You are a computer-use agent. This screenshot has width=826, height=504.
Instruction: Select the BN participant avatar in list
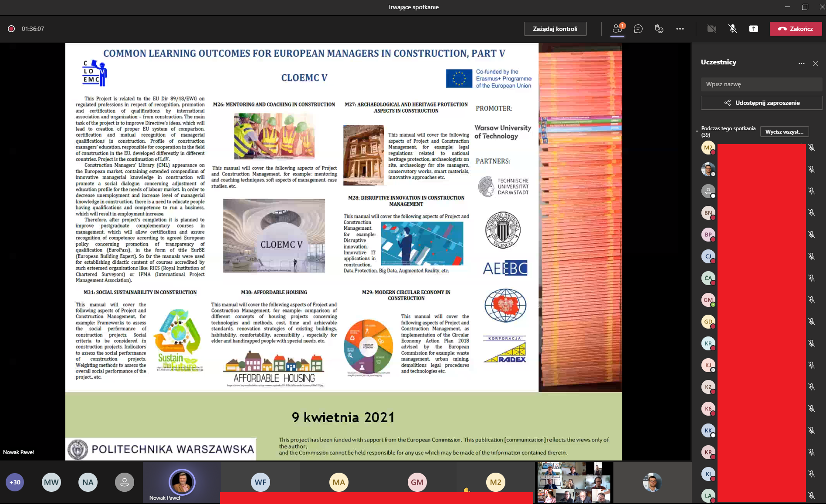pos(708,213)
